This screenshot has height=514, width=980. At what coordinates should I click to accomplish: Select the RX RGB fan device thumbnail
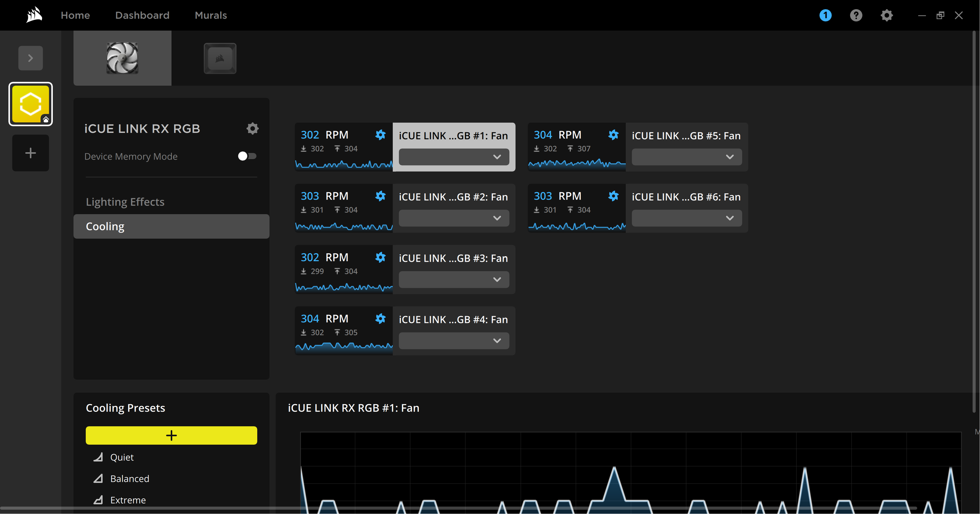pyautogui.click(x=122, y=58)
